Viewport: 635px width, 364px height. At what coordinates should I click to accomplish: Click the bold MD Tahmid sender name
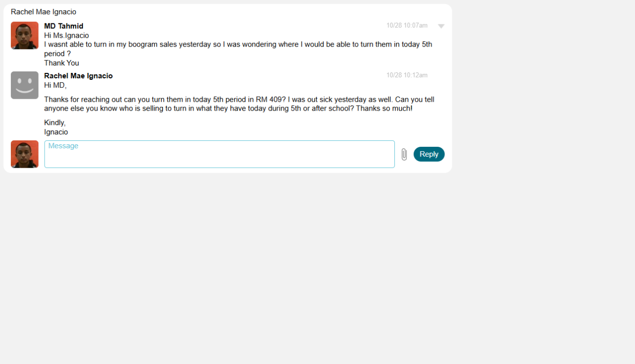[63, 26]
